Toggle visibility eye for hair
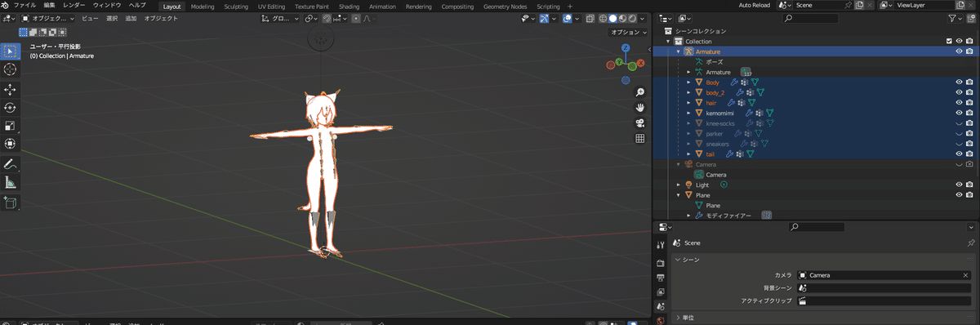Screen dimensions: 980x325 958,103
